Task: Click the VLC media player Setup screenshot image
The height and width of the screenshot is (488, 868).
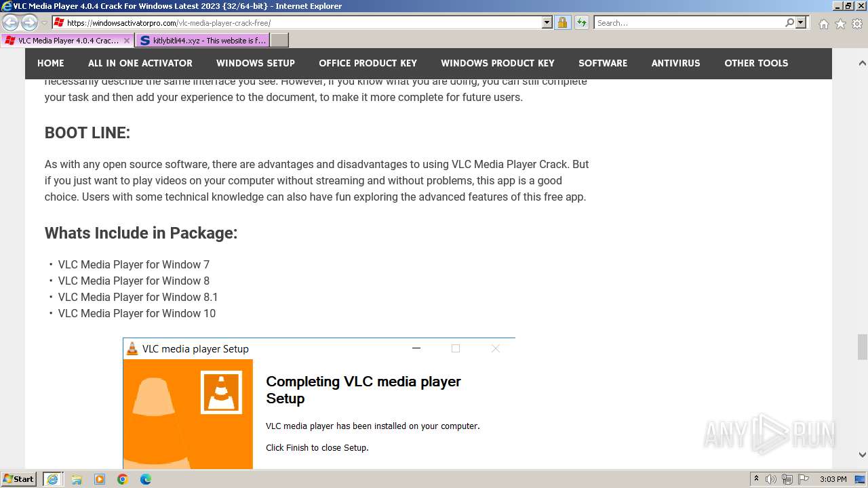Action: (x=319, y=403)
